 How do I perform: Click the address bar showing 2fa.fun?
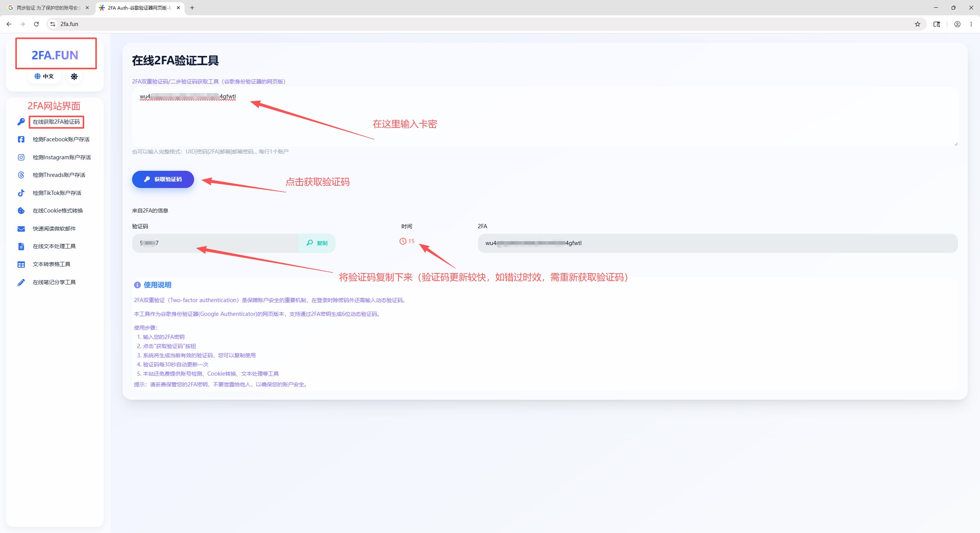point(485,24)
